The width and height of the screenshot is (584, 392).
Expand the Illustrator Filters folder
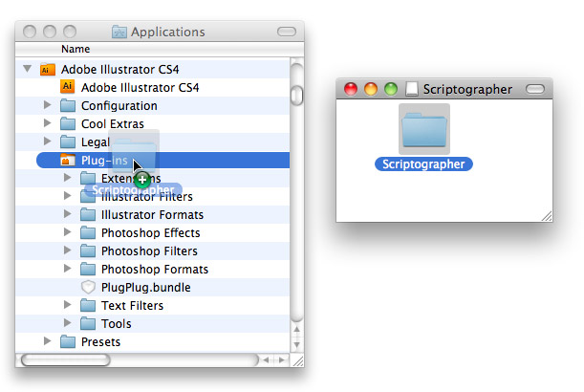[x=68, y=196]
